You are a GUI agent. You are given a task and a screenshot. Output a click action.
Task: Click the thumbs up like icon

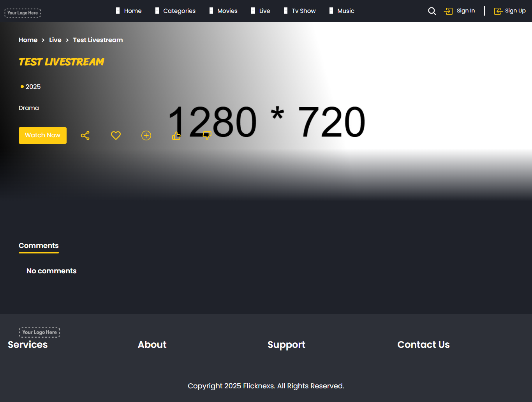(x=176, y=136)
